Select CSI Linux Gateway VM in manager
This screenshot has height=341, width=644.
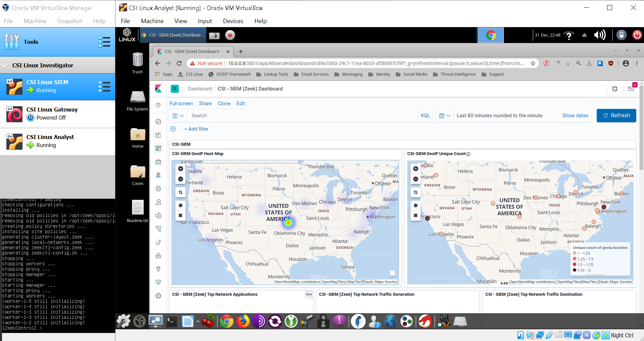click(x=58, y=114)
